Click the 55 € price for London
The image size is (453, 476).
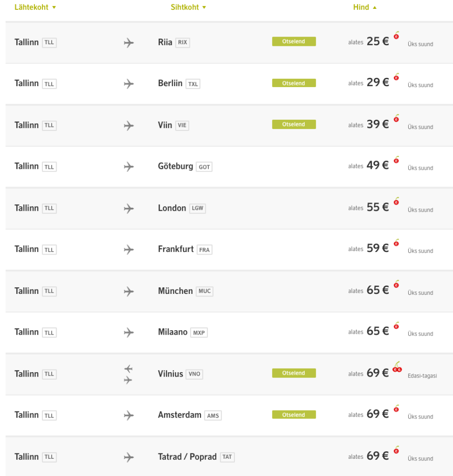point(377,207)
